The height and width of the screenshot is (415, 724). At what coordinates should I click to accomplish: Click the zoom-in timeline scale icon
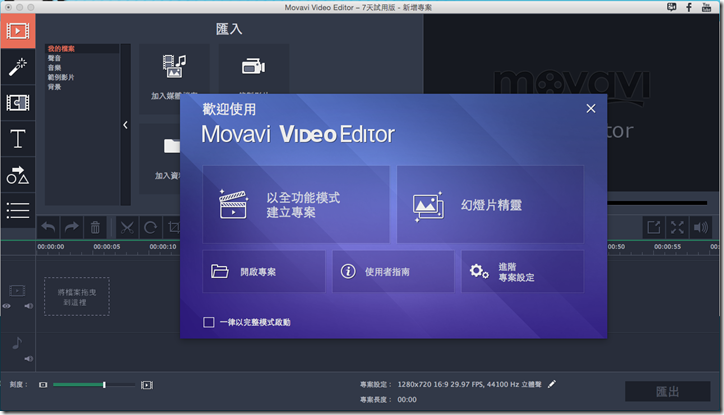coord(147,385)
